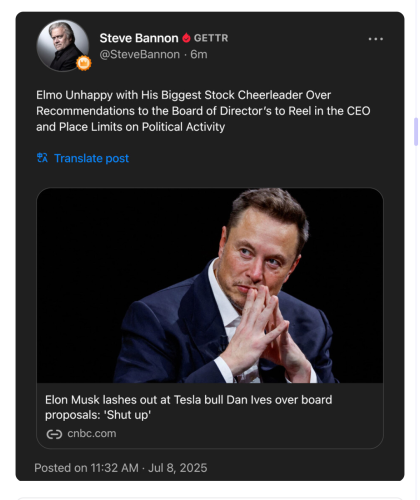The image size is (420, 500).
Task: Click the cnbc.com source domain
Action: point(92,434)
